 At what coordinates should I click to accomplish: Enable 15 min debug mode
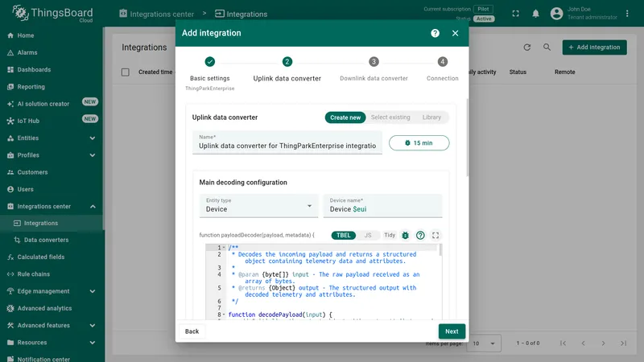click(x=419, y=143)
